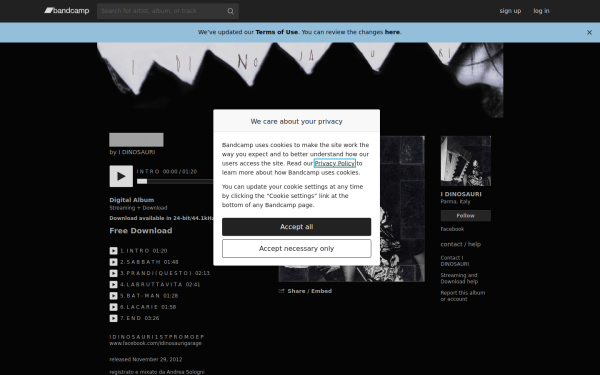
Task: Click the PRANDI (QUESTO) track title
Action: [x=159, y=273]
